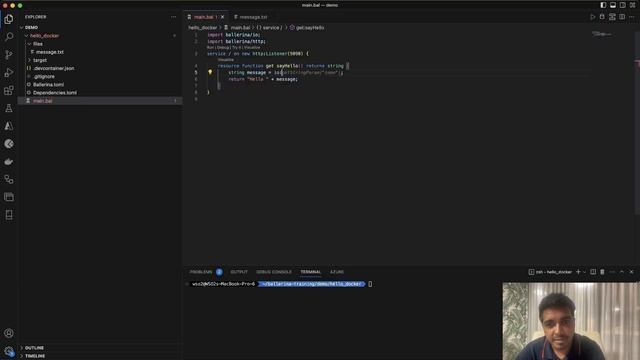Open the new terminal profile dropdown arrow
This screenshot has width=640, height=360.
point(584,272)
